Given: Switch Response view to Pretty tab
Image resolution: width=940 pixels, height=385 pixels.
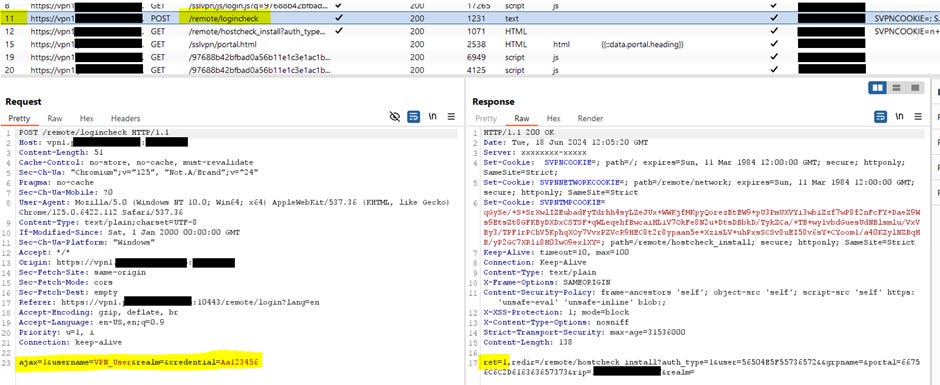Looking at the screenshot, I should pos(486,119).
